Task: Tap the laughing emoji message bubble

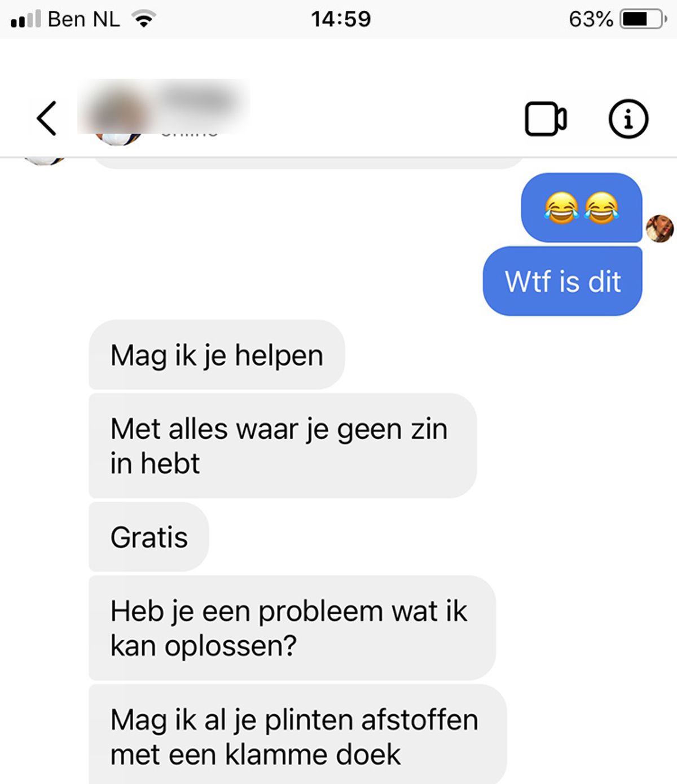Action: (x=582, y=208)
